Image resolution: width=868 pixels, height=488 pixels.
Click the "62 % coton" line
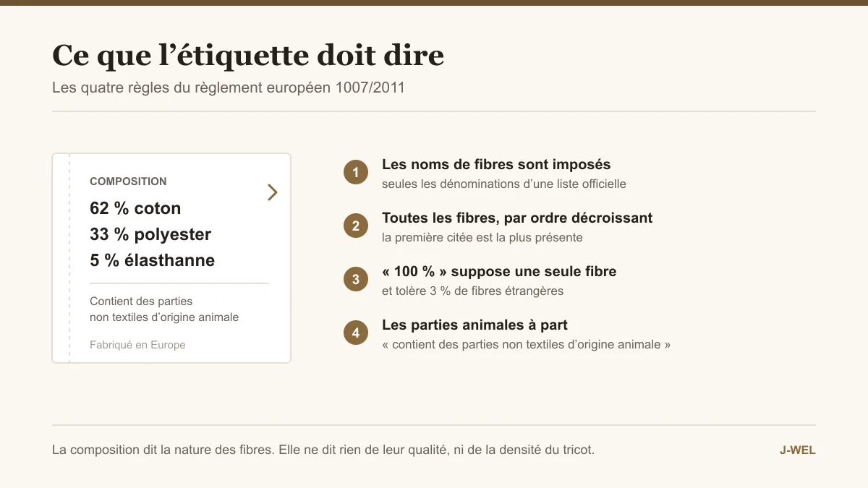pos(135,208)
